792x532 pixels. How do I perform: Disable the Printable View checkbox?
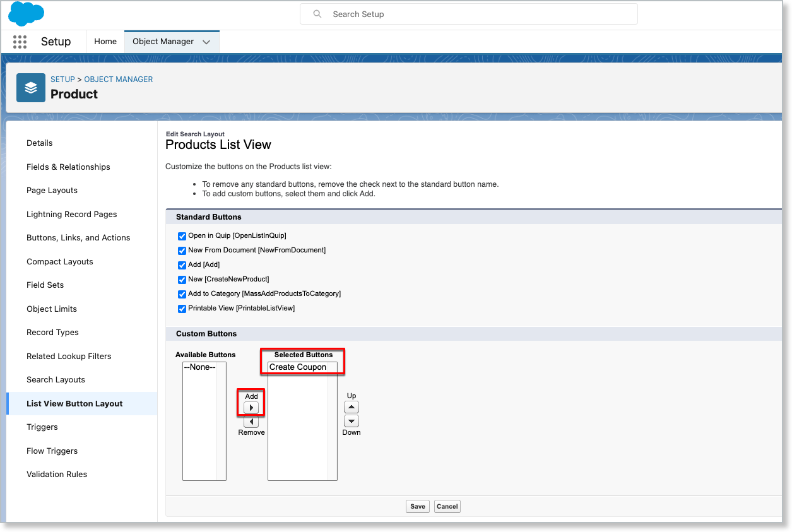coord(182,309)
